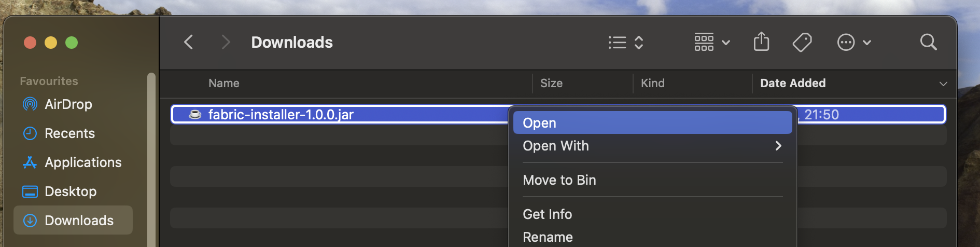This screenshot has height=247, width=980.
Task: Click the back navigation arrow
Action: point(189,42)
